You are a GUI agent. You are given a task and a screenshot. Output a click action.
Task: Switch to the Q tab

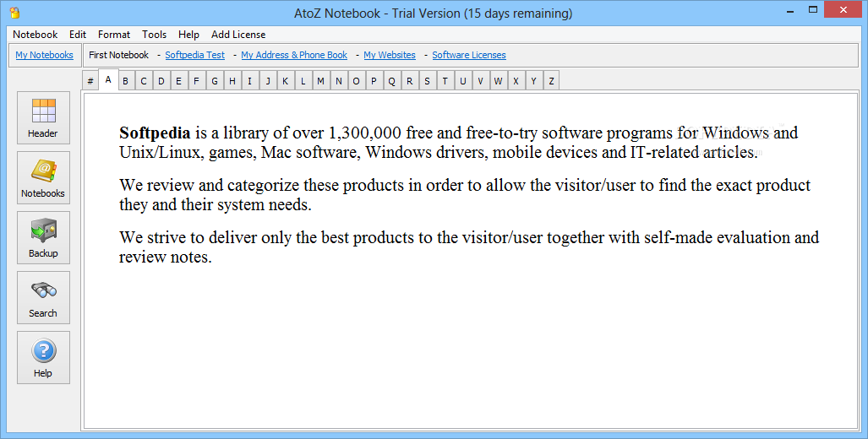[391, 81]
